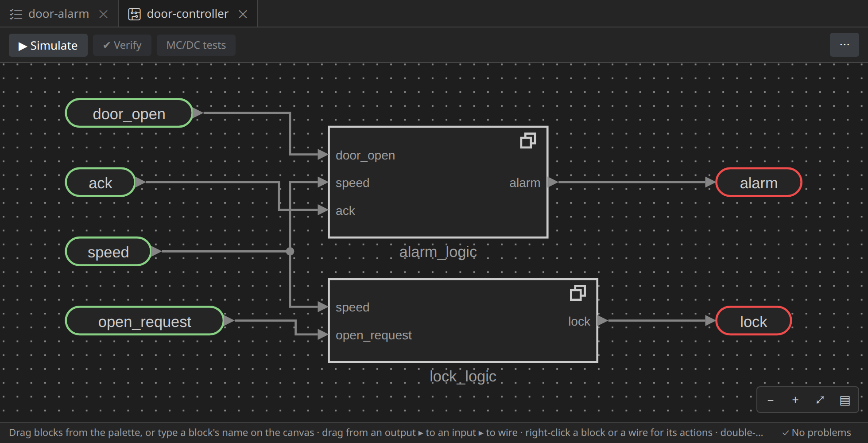Click the door-controller tab diagram icon
Image resolution: width=868 pixels, height=443 pixels.
pyautogui.click(x=134, y=14)
